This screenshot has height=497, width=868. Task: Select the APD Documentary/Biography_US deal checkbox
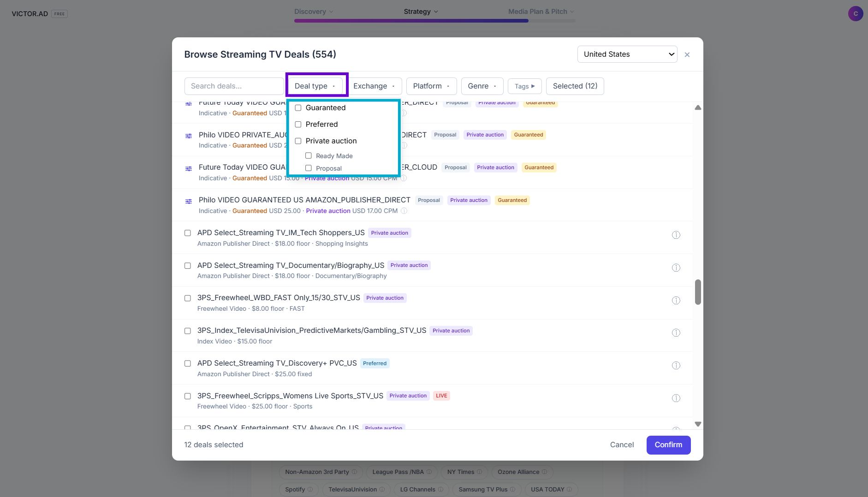[188, 266]
